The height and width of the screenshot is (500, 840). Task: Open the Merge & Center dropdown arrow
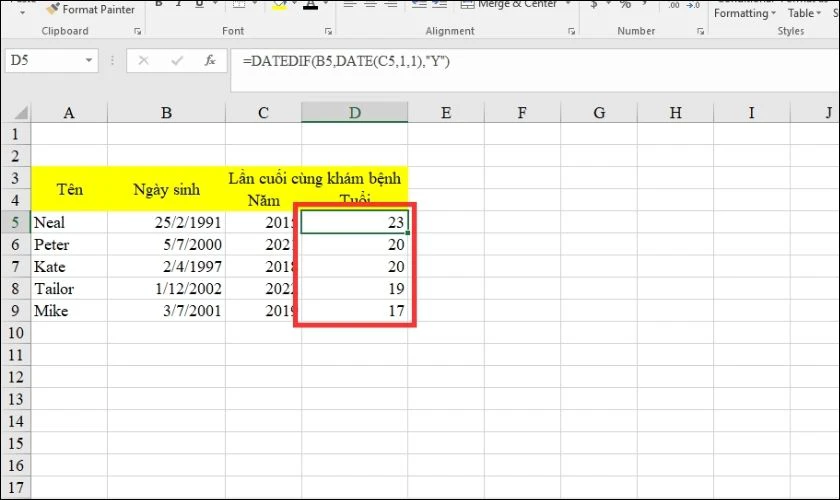point(568,4)
